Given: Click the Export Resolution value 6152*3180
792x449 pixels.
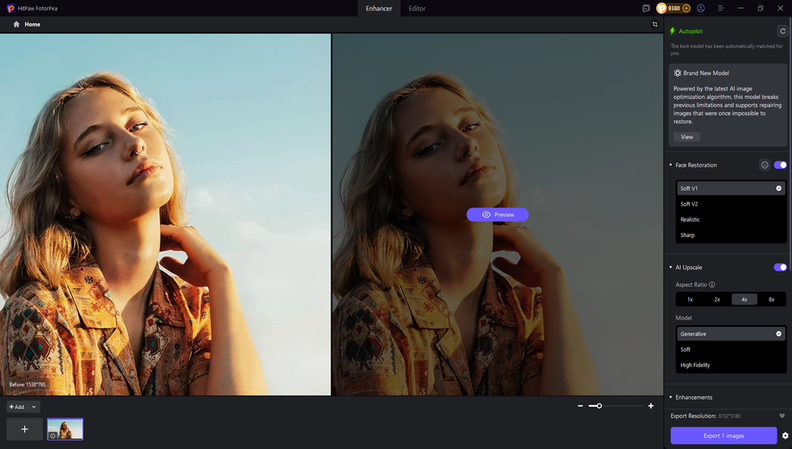Looking at the screenshot, I should [x=729, y=416].
